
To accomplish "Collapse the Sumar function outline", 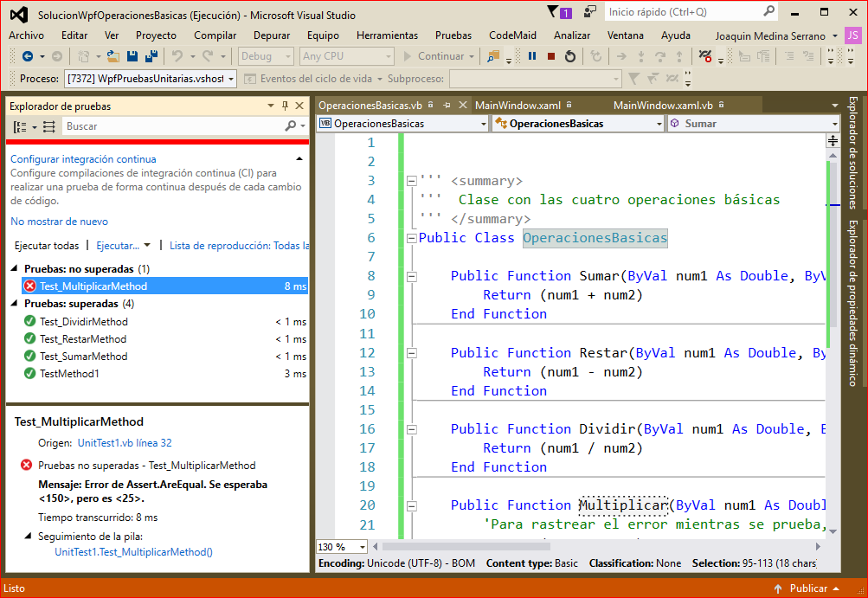I will [x=411, y=276].
